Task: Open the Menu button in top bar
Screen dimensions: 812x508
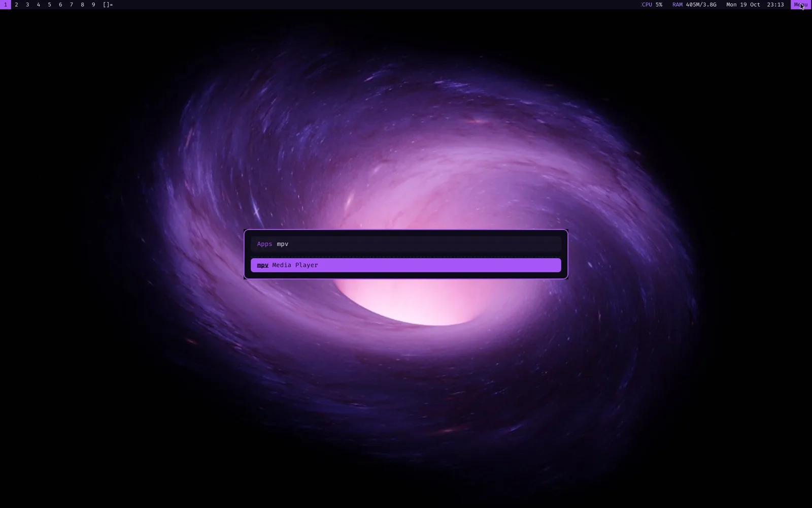Action: [x=801, y=5]
